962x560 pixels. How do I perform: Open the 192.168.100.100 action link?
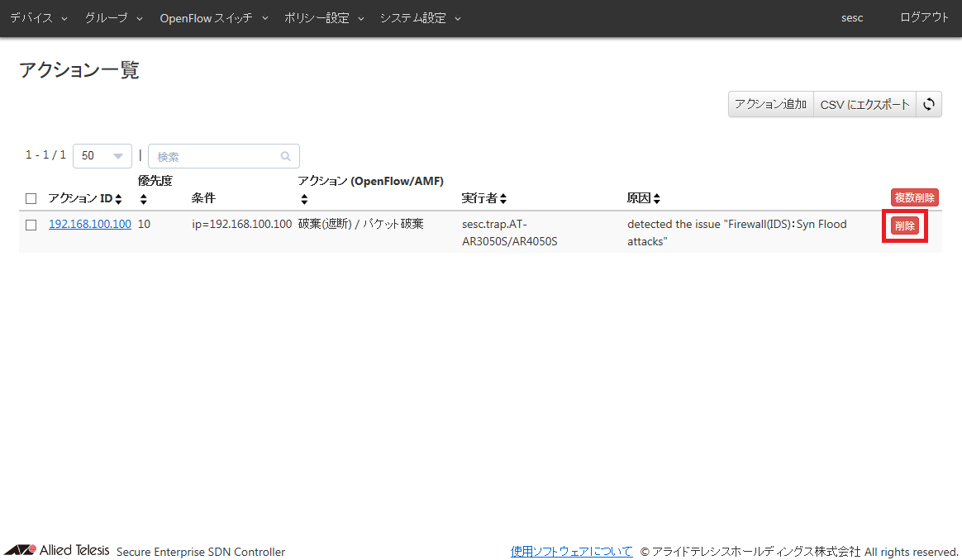pyautogui.click(x=89, y=224)
